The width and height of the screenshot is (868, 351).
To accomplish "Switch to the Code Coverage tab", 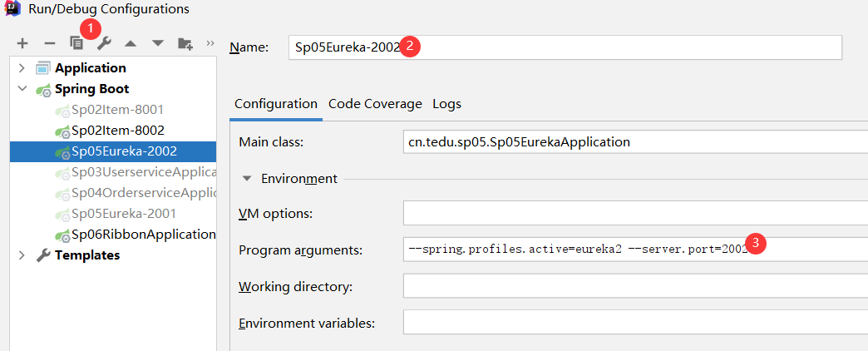I will [375, 104].
